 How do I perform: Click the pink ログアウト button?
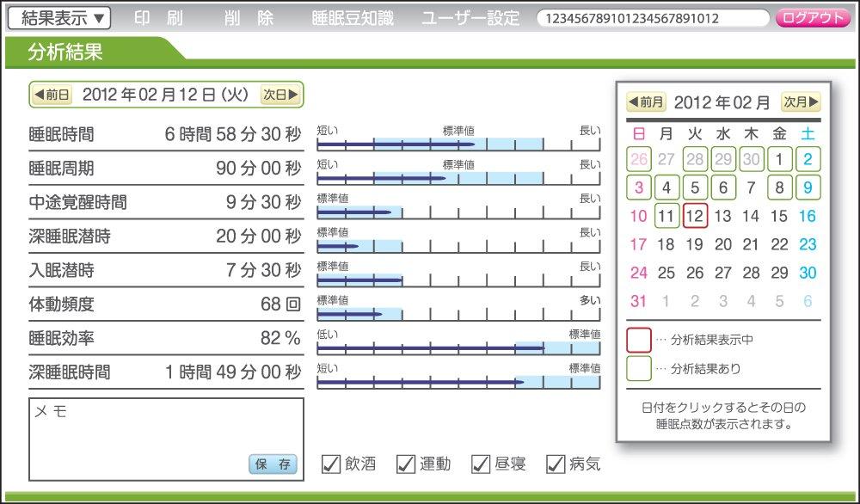point(817,17)
